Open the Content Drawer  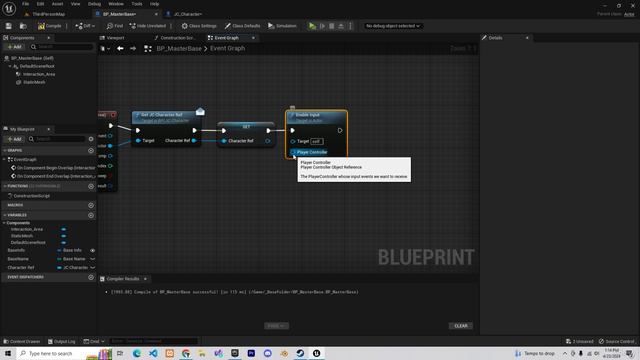coord(22,341)
